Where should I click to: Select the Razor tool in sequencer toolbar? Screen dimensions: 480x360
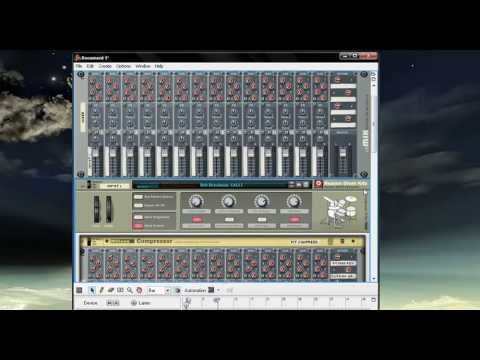(x=120, y=290)
